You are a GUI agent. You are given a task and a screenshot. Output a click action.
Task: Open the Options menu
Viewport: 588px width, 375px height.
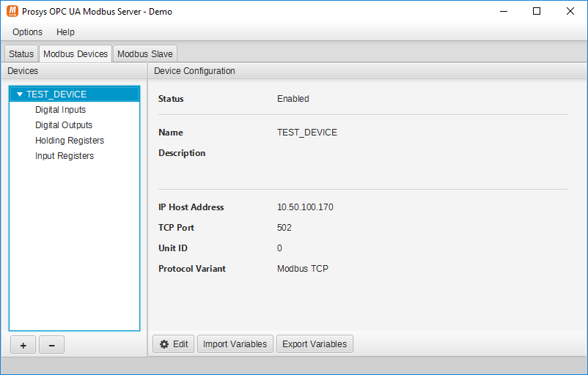pos(27,32)
